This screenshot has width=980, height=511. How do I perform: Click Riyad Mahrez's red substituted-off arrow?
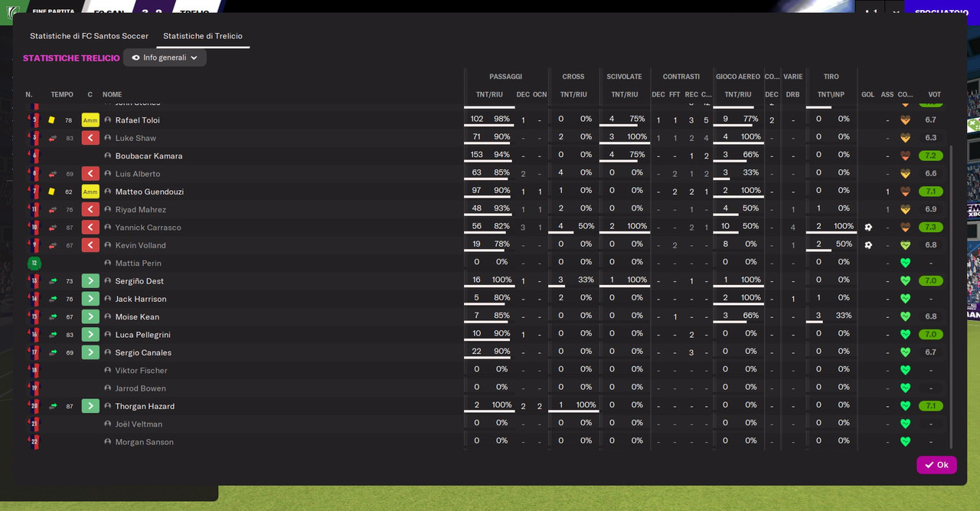tap(90, 210)
